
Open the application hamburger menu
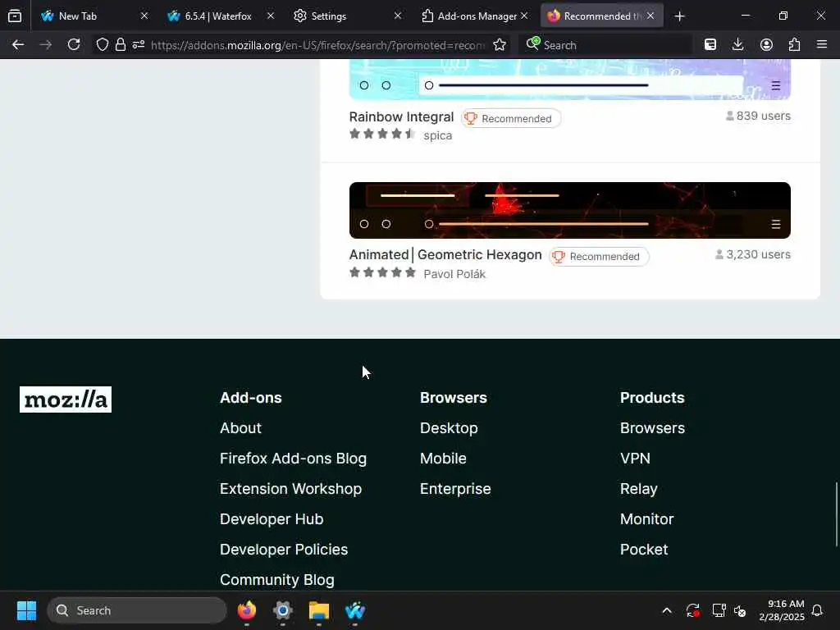coord(822,45)
